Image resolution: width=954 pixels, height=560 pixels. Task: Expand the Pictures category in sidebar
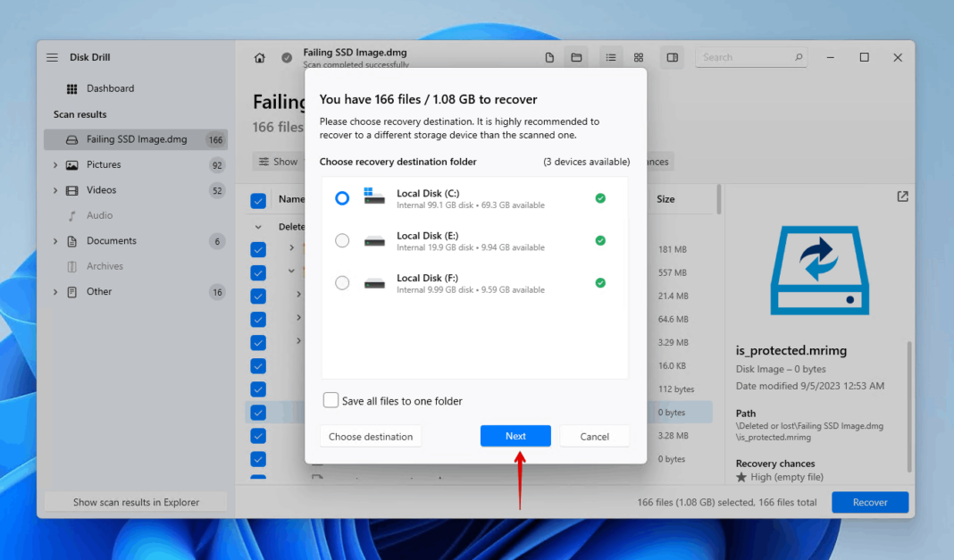[55, 165]
